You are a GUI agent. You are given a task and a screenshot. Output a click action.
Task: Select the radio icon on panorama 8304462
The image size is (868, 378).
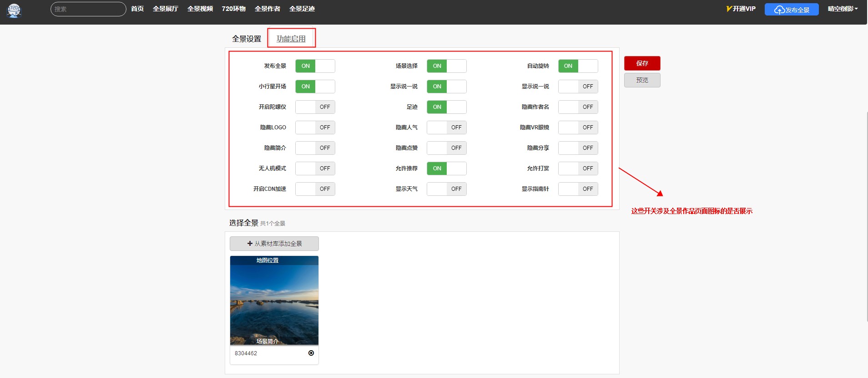[x=311, y=353]
